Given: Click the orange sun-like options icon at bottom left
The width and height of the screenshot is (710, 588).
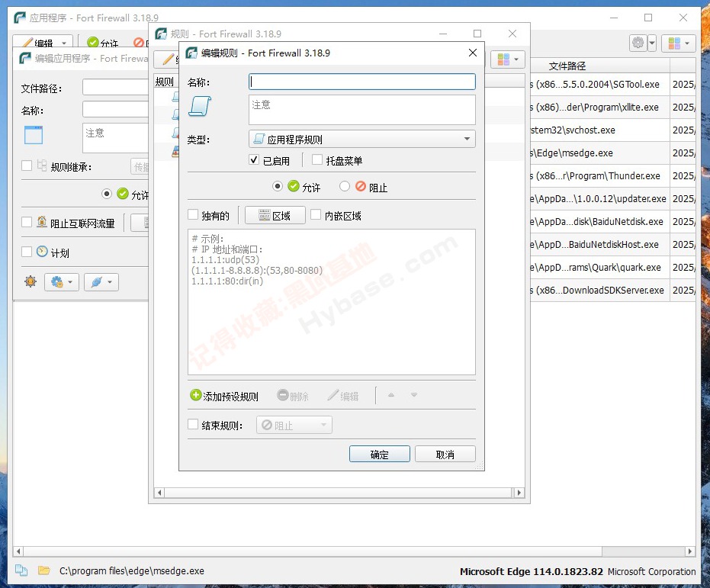Looking at the screenshot, I should 31,281.
